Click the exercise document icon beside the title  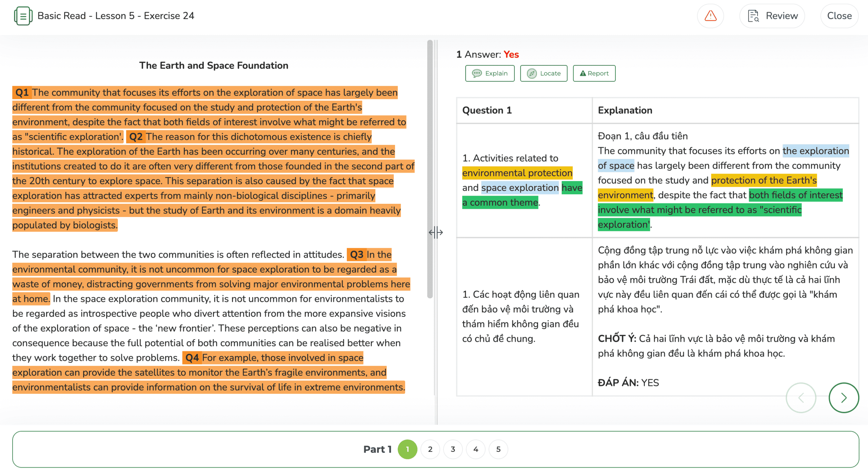23,16
